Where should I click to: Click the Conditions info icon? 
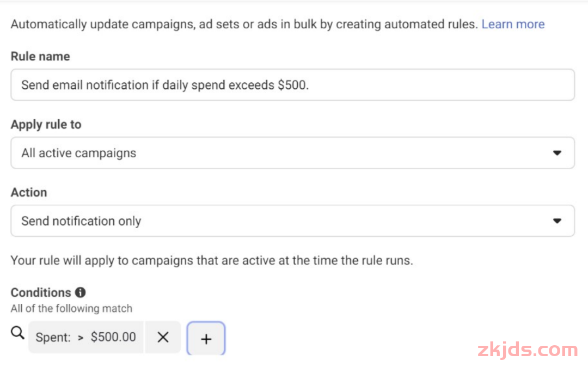coord(81,292)
